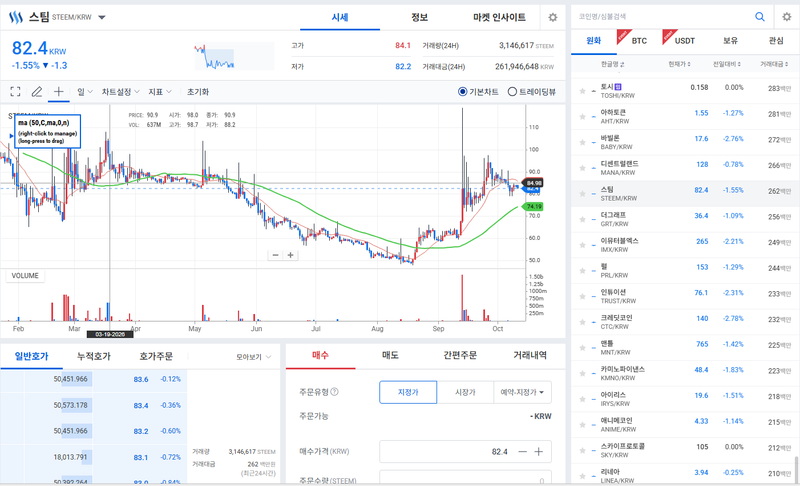Zoom out chart with minus button
Image resolution: width=800 pixels, height=486 pixels.
coord(276,255)
